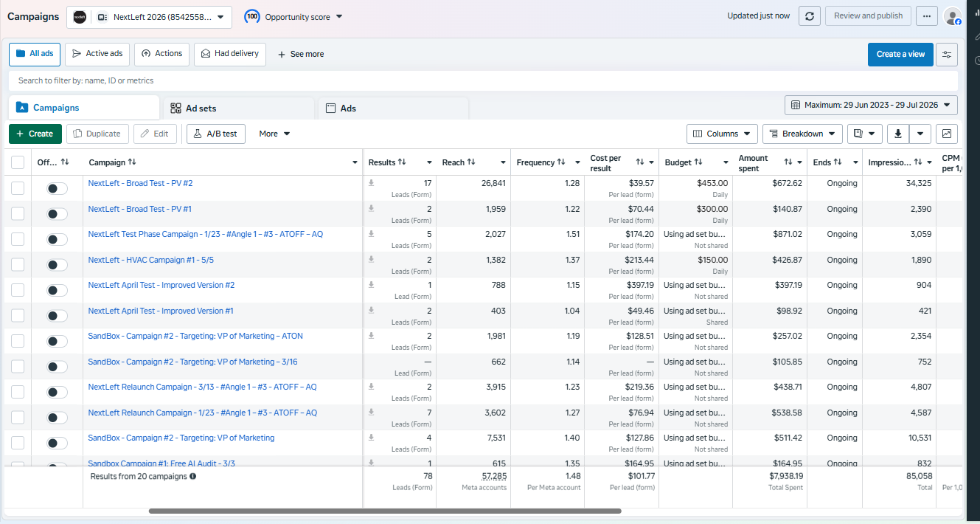Toggle NextLeft - Broad Test - PV #1 campaign
The image size is (980, 524).
(57, 214)
